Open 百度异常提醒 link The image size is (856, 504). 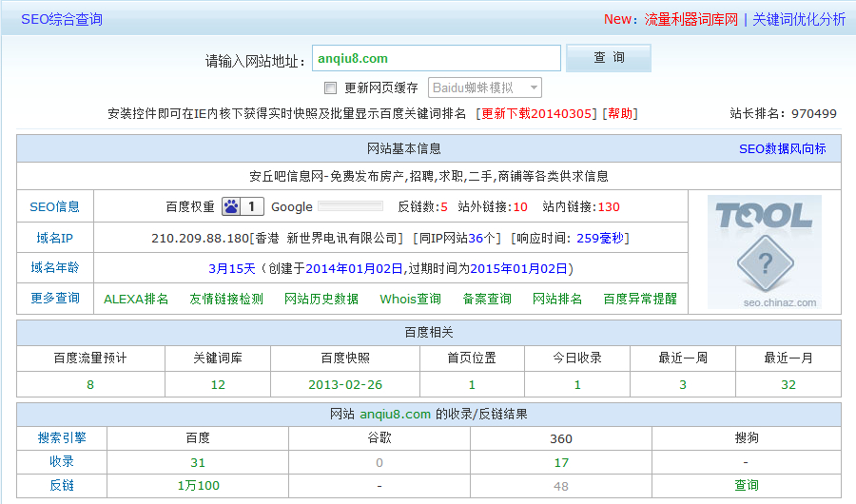pyautogui.click(x=640, y=299)
